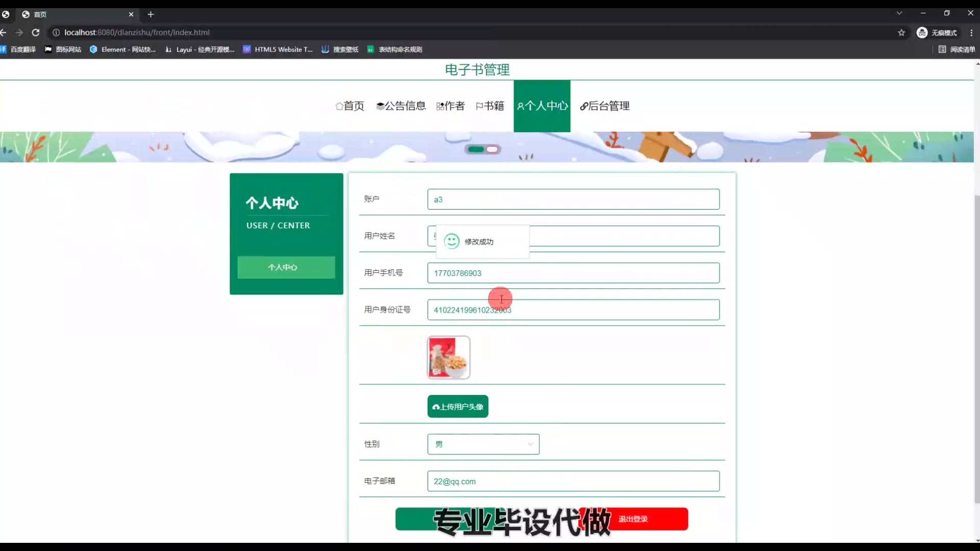Click the user avatar thumbnail
980x551 pixels.
point(449,358)
